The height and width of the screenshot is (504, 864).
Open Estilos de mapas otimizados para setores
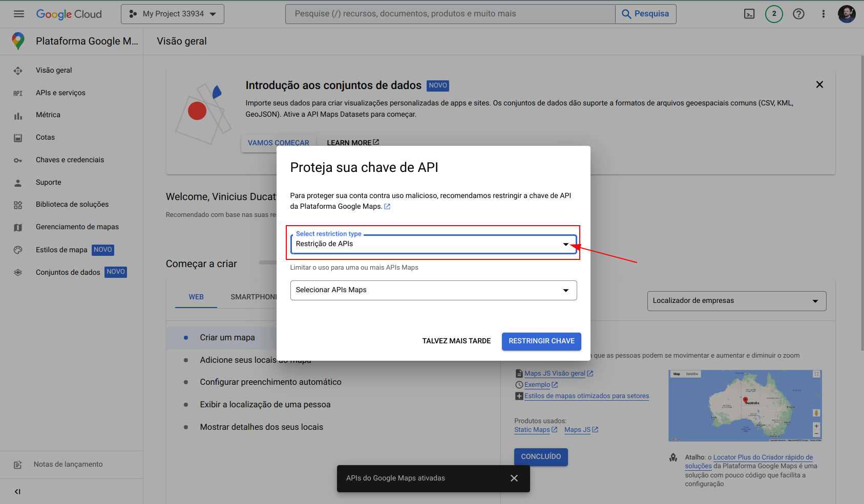586,396
